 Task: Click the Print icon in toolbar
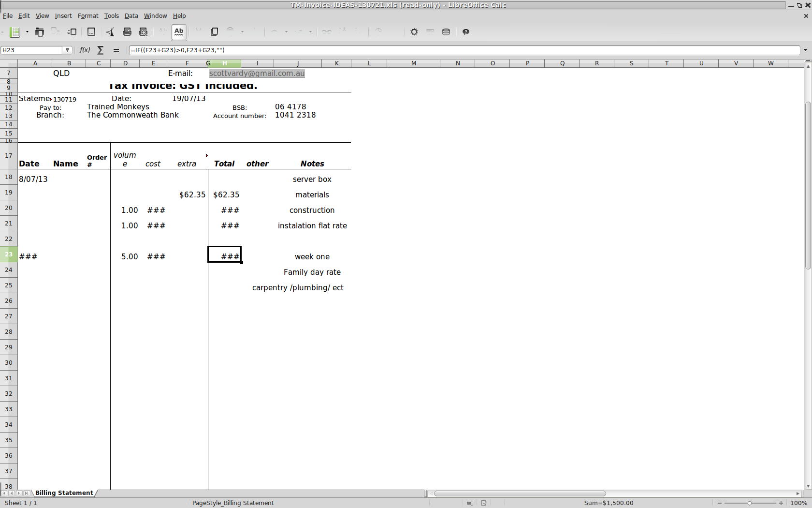coord(127,32)
